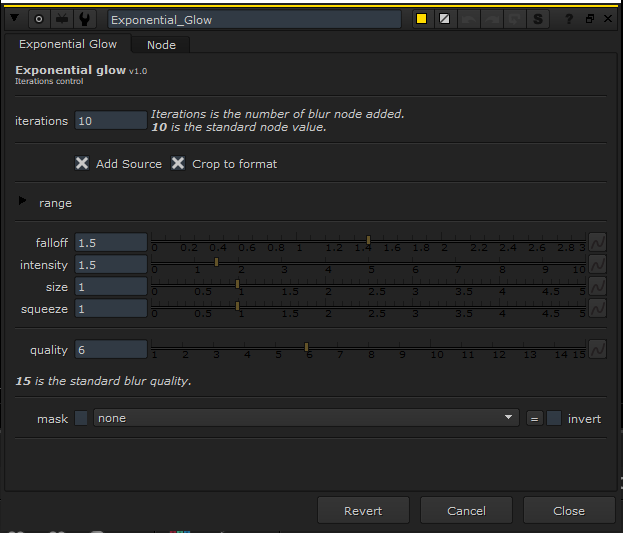Enable the mask invert checkbox

(x=553, y=418)
